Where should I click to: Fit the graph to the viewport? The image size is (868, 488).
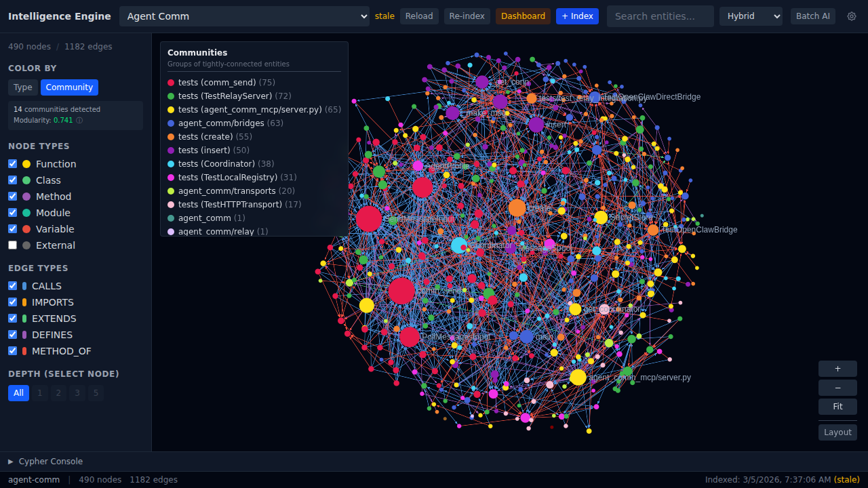tap(837, 407)
